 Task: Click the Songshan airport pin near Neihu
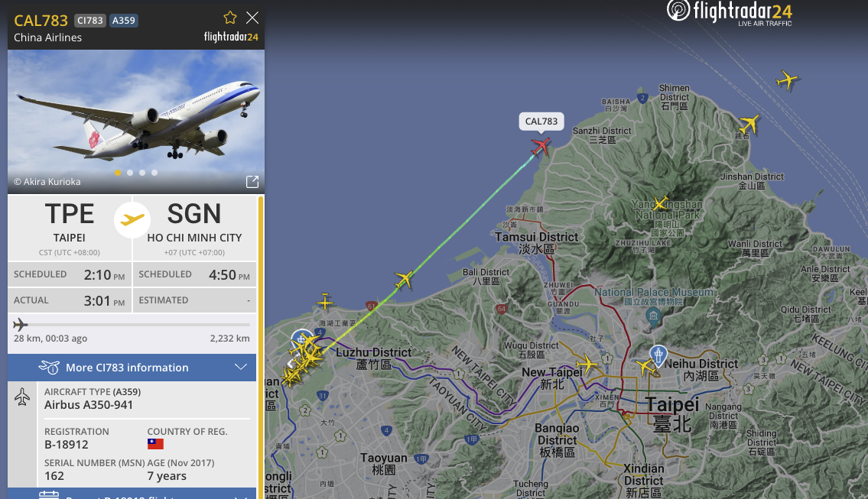click(658, 355)
